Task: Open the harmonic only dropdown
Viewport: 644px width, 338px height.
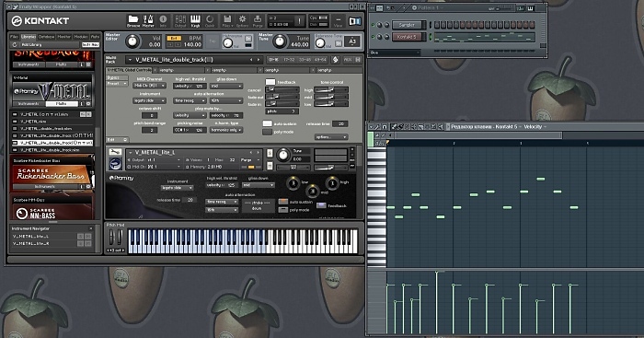Action: click(x=226, y=130)
